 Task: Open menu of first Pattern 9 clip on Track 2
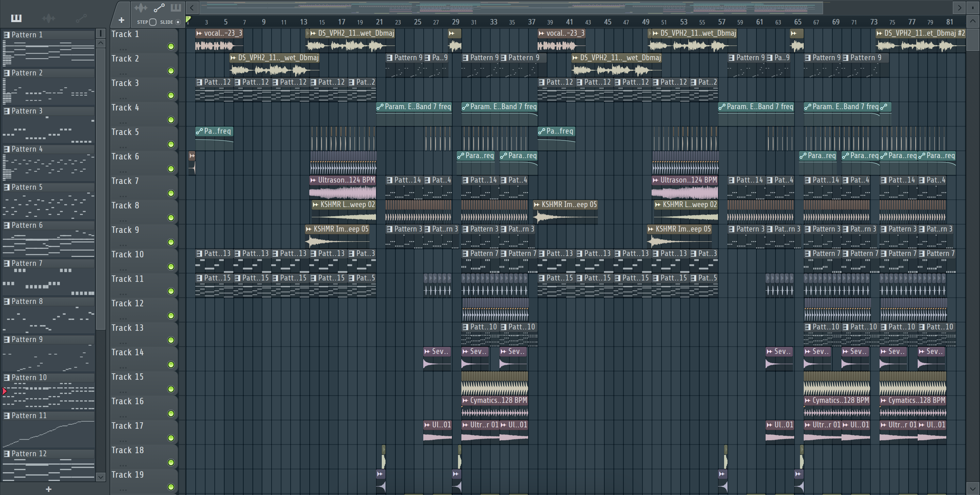click(x=389, y=58)
